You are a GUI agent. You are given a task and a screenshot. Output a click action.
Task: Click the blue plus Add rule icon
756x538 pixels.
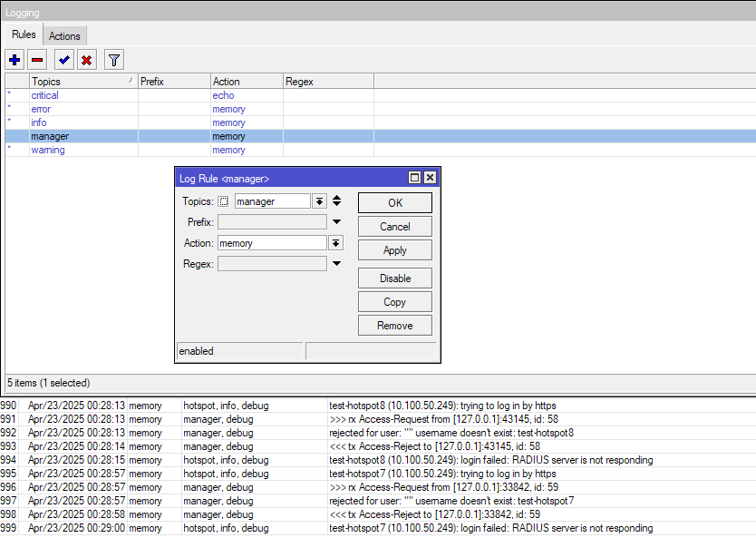(x=15, y=61)
